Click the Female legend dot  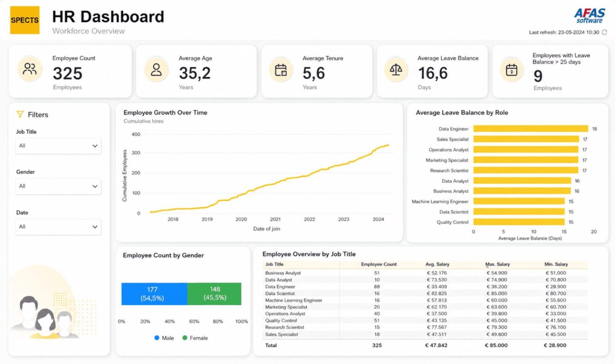point(185,338)
